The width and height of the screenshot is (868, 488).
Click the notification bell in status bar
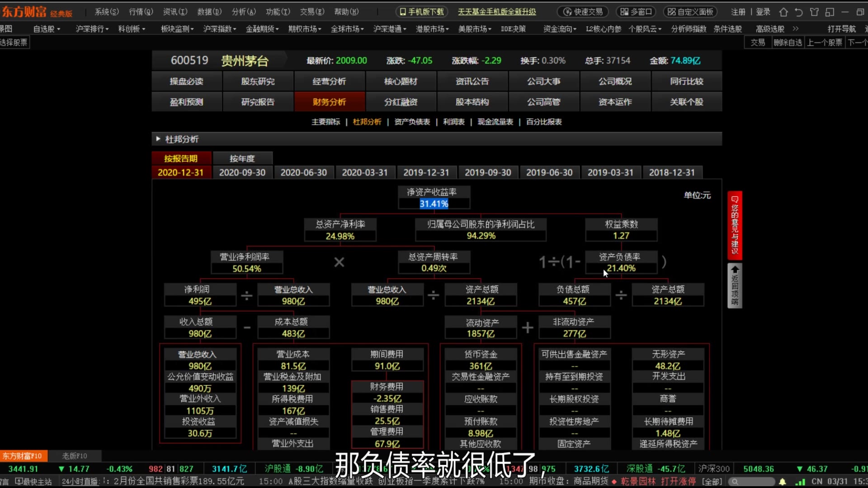point(782,482)
